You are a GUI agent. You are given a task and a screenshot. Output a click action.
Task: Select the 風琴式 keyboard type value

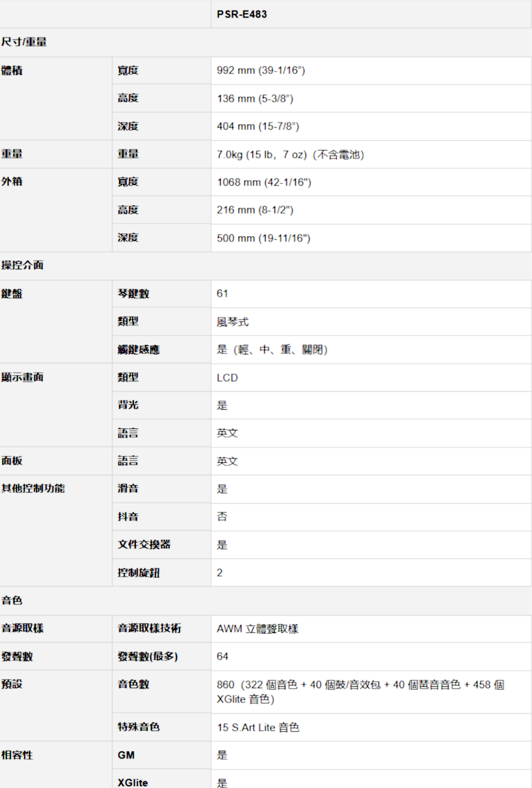[232, 322]
